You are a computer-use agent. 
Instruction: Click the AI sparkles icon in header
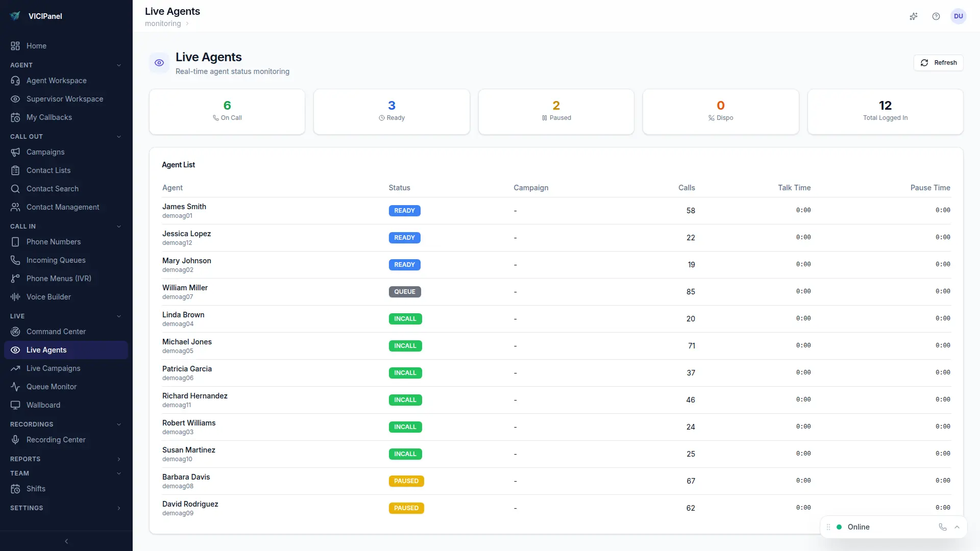(914, 16)
